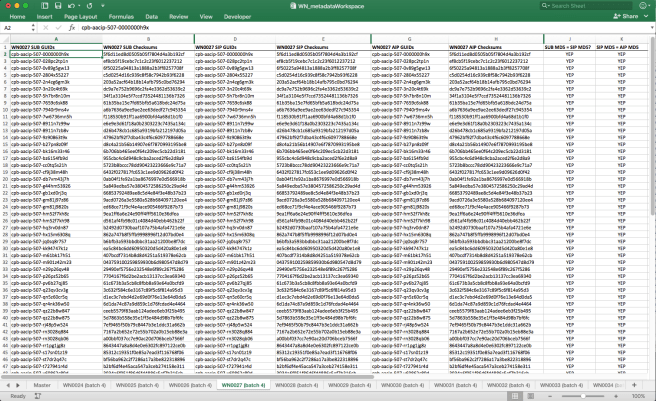Open the workbook template icon in title bar
The height and width of the screenshot is (401, 656).
[x=45, y=6]
